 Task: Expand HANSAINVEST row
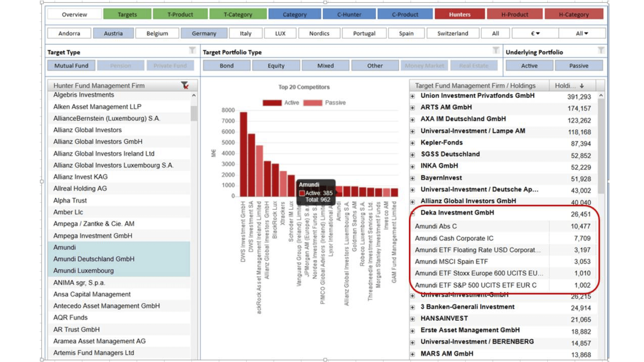pos(413,319)
